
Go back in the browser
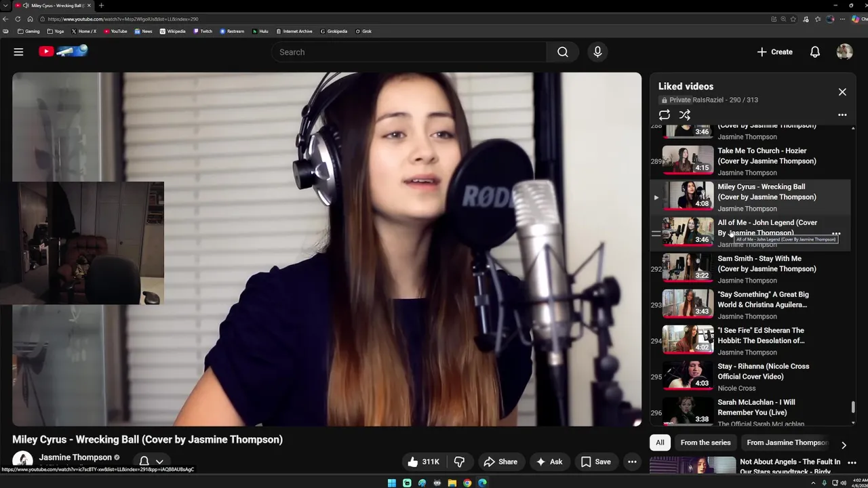5,19
